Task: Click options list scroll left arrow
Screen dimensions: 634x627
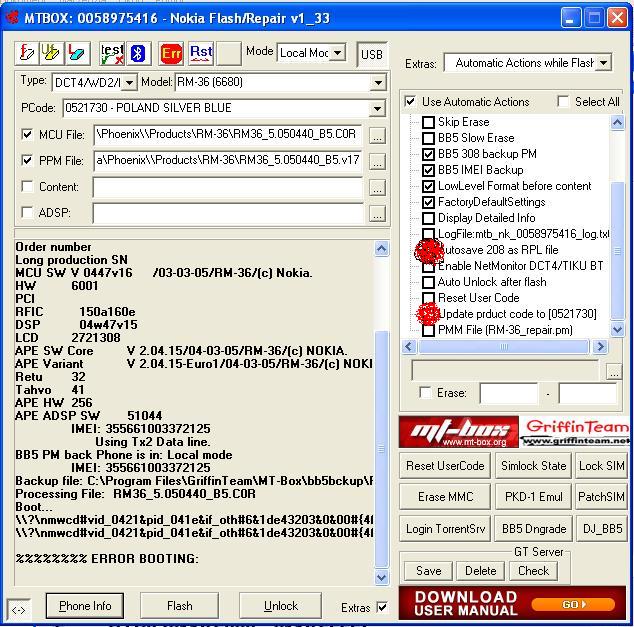Action: pos(409,347)
